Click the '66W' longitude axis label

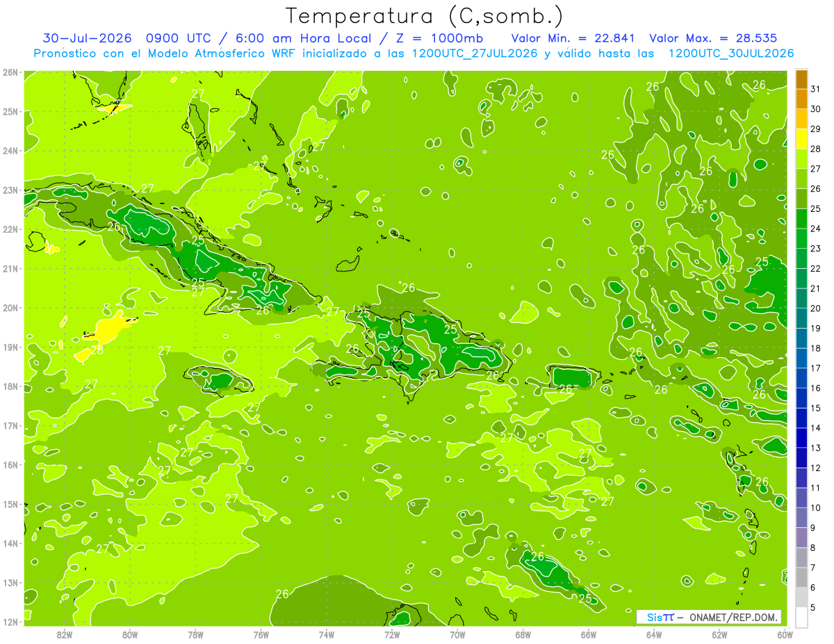(589, 634)
